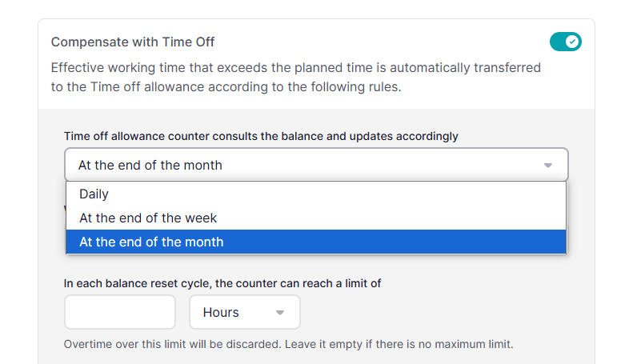
Task: Click the word Hours in the unit selector
Action: pyautogui.click(x=221, y=313)
